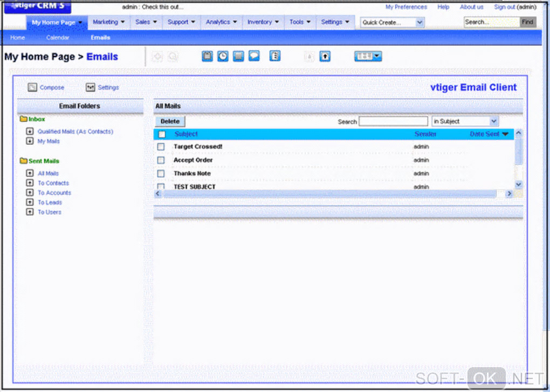
Task: Expand the To Leads folder icon
Action: [30, 202]
